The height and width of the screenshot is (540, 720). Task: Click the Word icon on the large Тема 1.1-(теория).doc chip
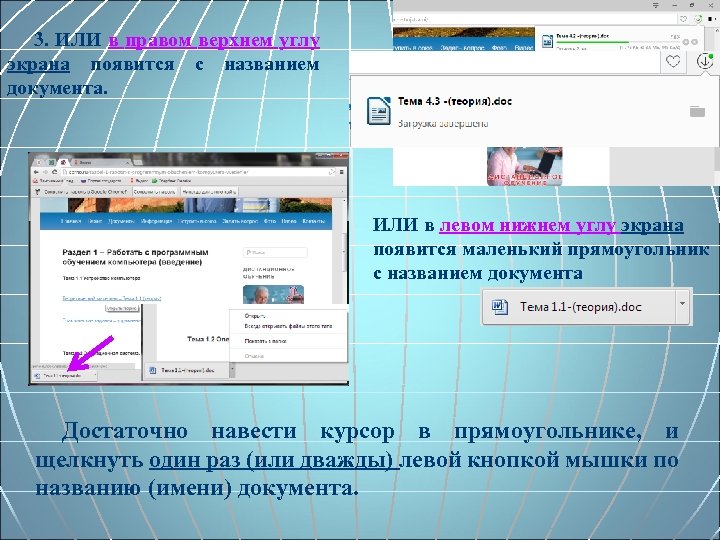[500, 306]
